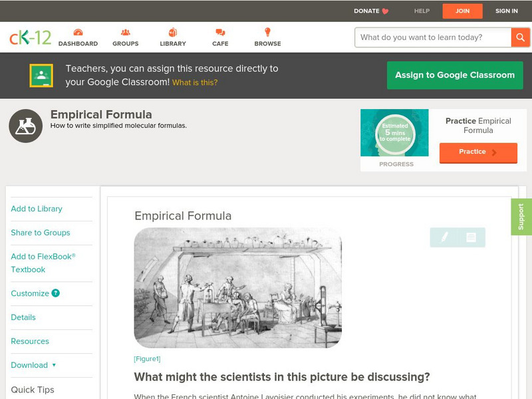Screen dimensions: 532x399
Task: Click the Google Classroom icon
Action: 41,75
